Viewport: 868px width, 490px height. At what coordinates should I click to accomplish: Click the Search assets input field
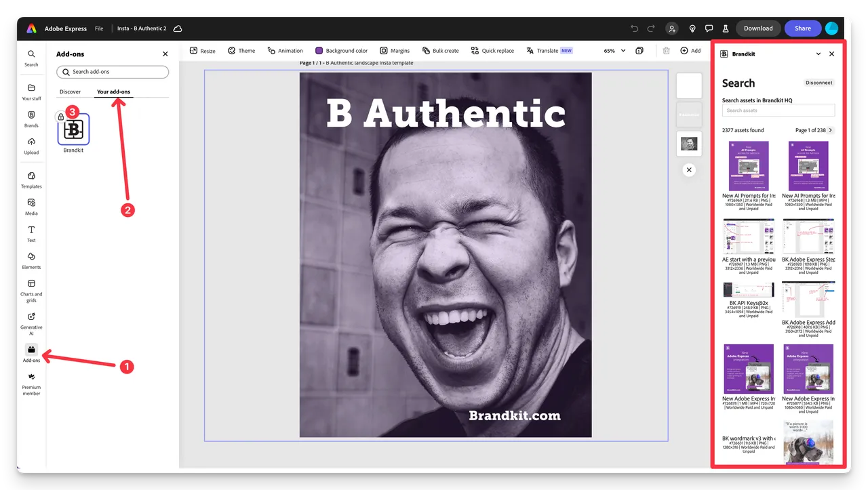[x=778, y=110]
